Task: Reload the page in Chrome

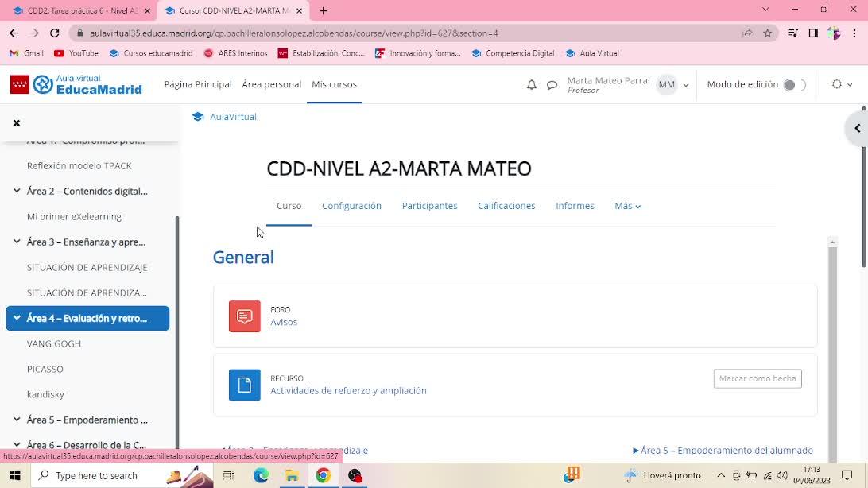Action: [54, 33]
